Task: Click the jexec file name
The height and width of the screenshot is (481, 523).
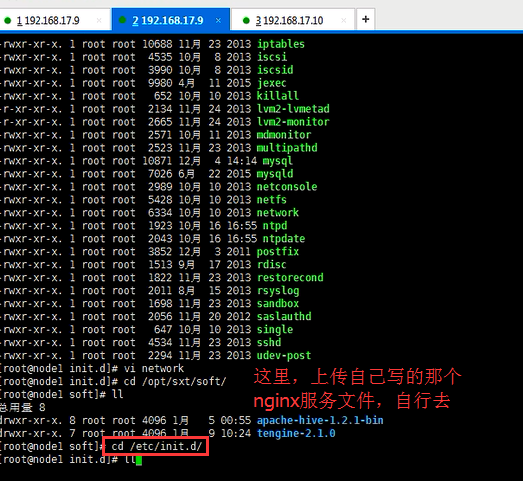Action: (272, 83)
